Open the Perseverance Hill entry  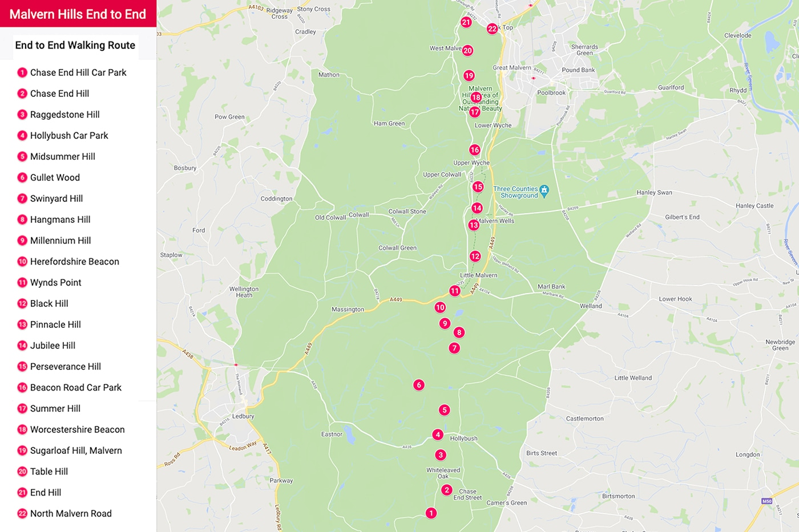point(66,366)
